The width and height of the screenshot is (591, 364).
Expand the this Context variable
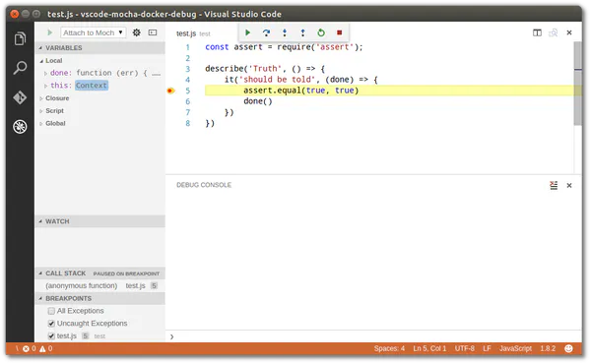(x=45, y=86)
